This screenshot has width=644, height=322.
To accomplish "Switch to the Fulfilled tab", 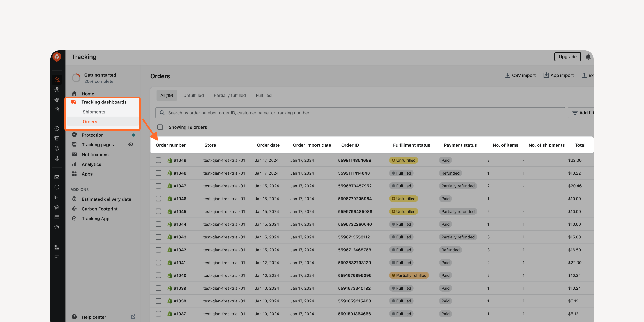I will click(263, 95).
